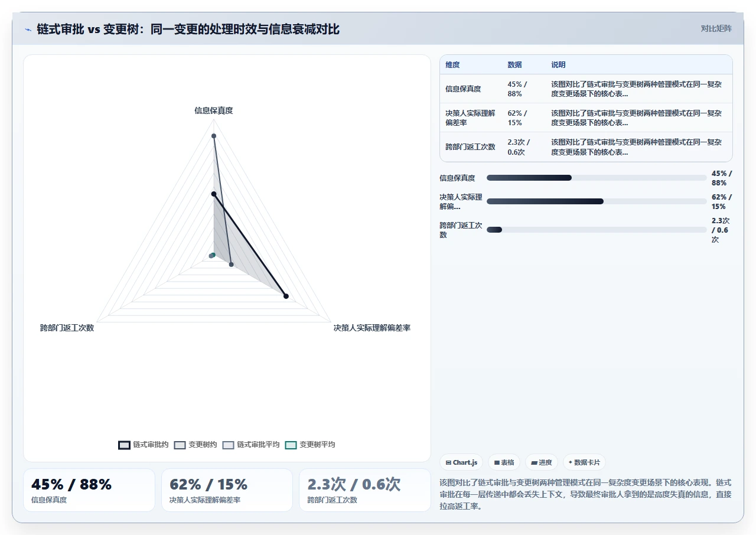Toggle the 链式审批约 legend entry
The width and height of the screenshot is (756, 535).
(144, 445)
